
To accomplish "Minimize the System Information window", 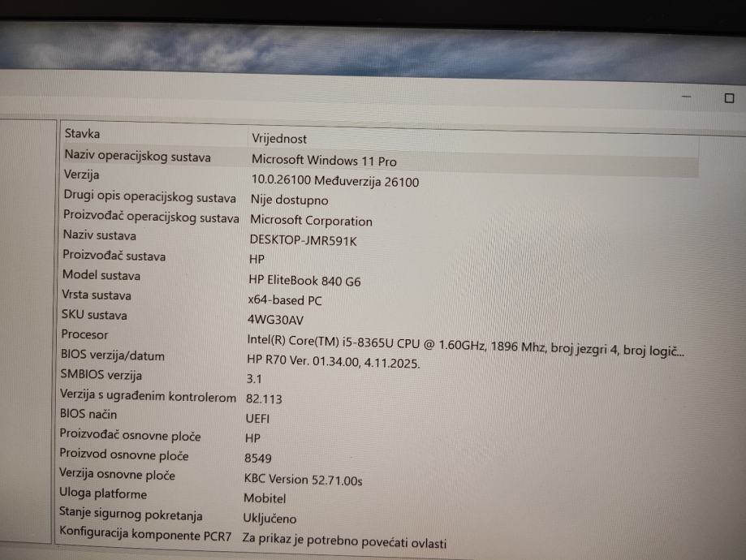I will tap(686, 97).
